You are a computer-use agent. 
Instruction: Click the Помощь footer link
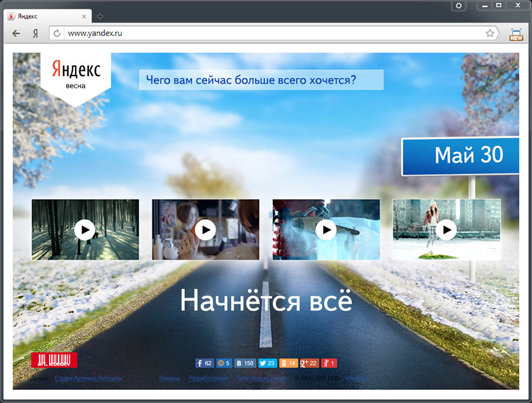pyautogui.click(x=170, y=378)
